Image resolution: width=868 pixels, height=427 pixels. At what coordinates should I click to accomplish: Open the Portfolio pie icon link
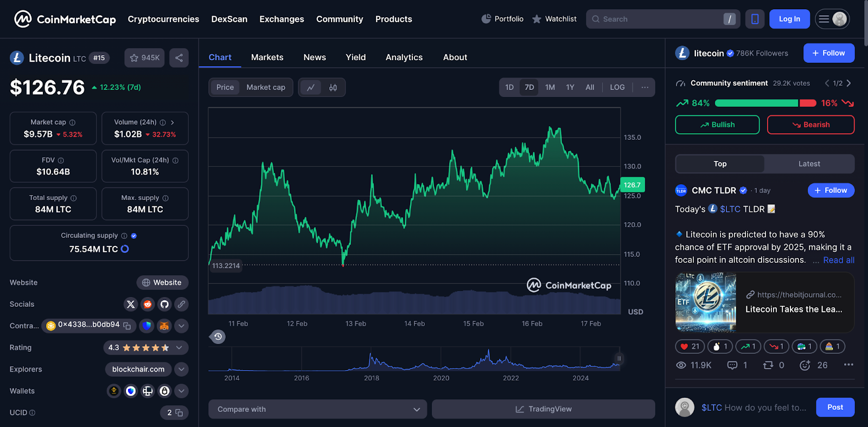pyautogui.click(x=502, y=19)
